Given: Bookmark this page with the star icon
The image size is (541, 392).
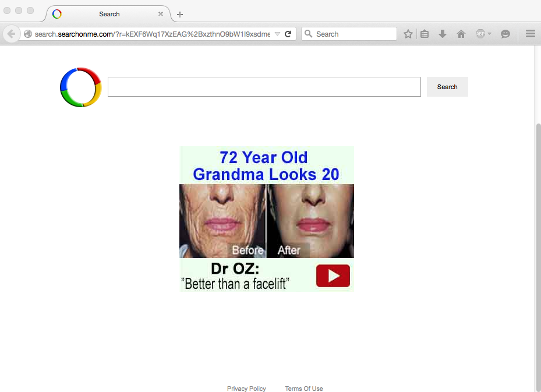Looking at the screenshot, I should click(x=408, y=34).
